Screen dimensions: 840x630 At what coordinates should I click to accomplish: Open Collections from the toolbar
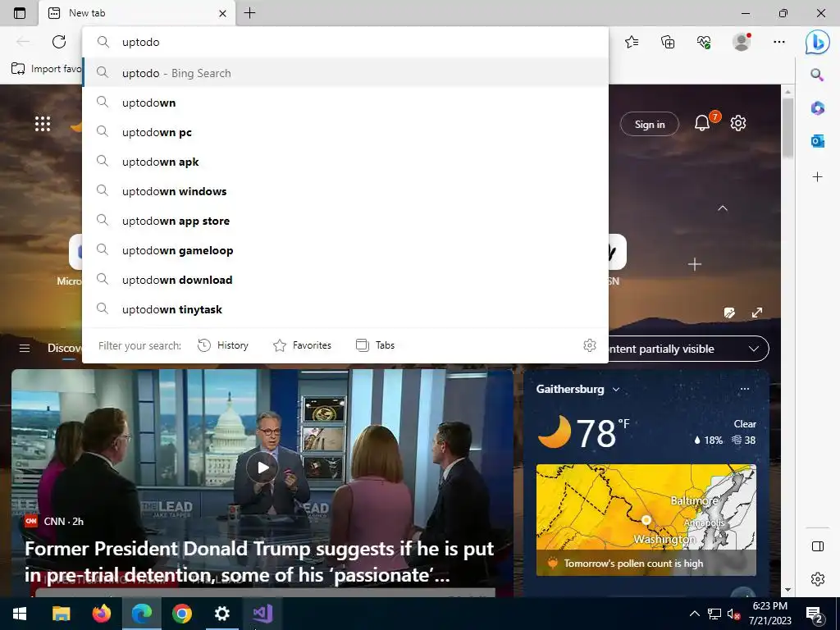click(x=668, y=42)
